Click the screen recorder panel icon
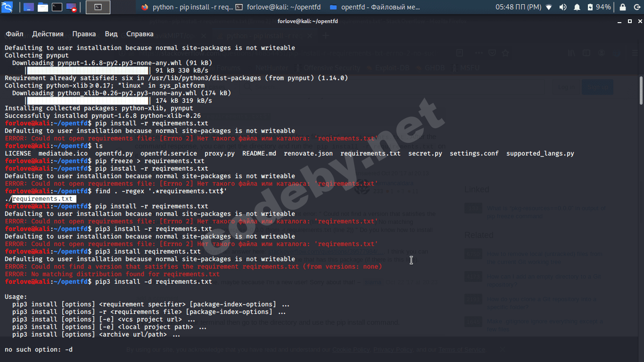The width and height of the screenshot is (644, 362). 72,7
